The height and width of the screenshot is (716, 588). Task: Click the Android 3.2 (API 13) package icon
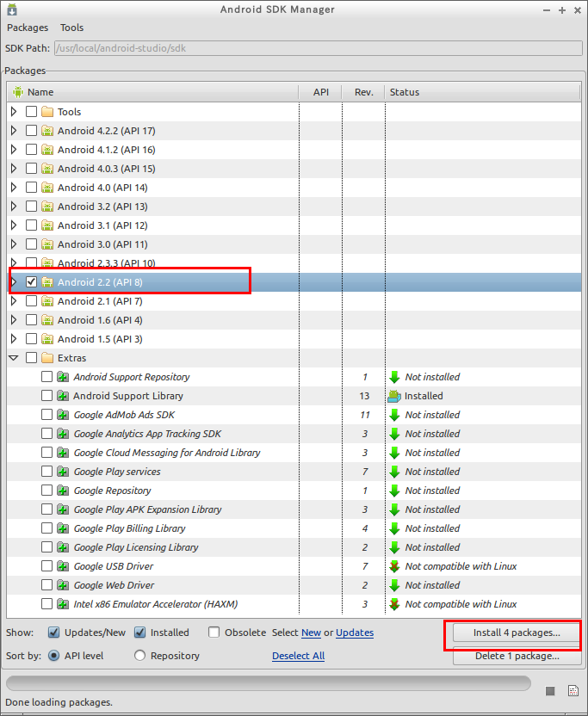pos(47,207)
